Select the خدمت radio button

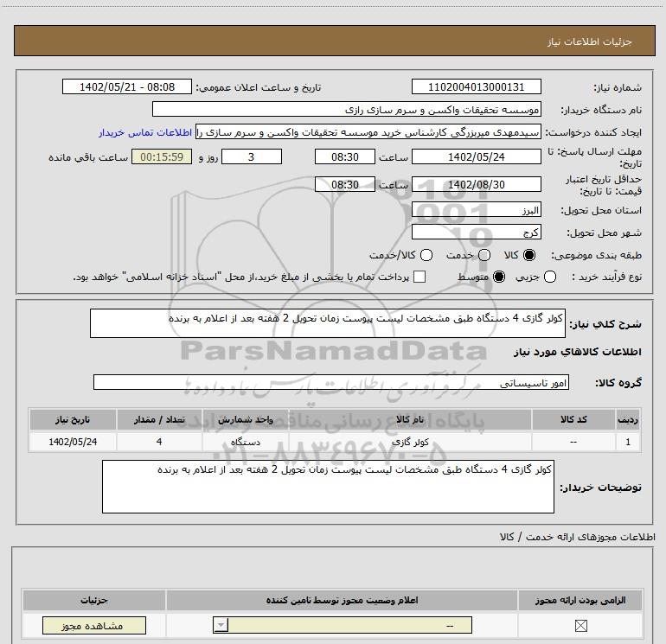click(484, 255)
